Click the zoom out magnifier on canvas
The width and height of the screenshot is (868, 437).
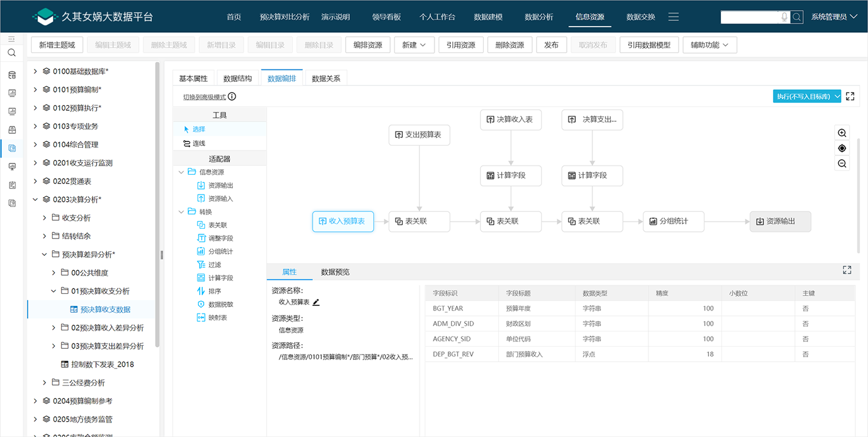[x=842, y=164]
